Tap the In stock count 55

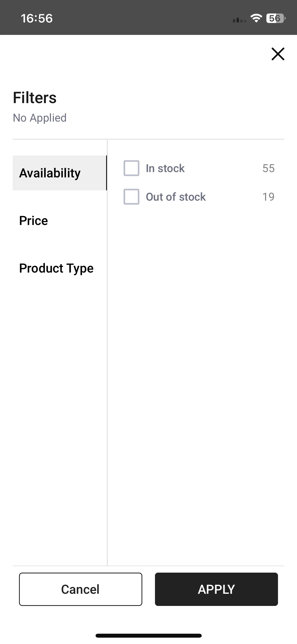point(268,168)
